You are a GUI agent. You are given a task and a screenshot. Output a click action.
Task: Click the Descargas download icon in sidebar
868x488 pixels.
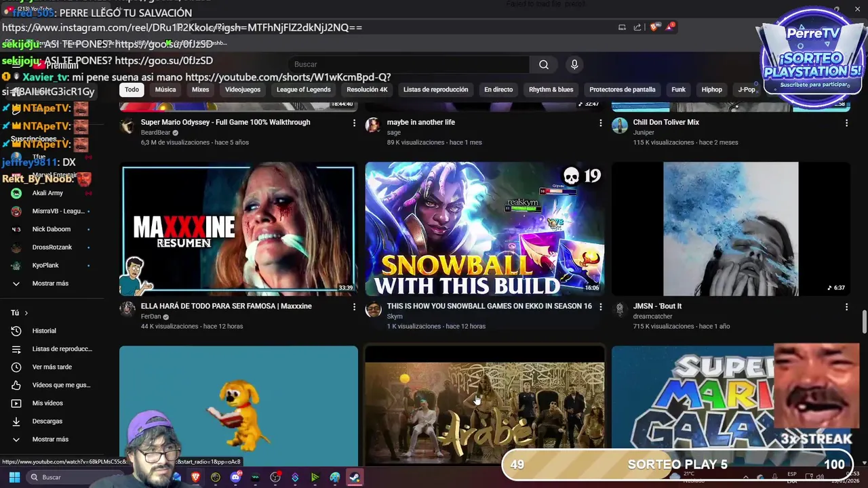(x=16, y=421)
